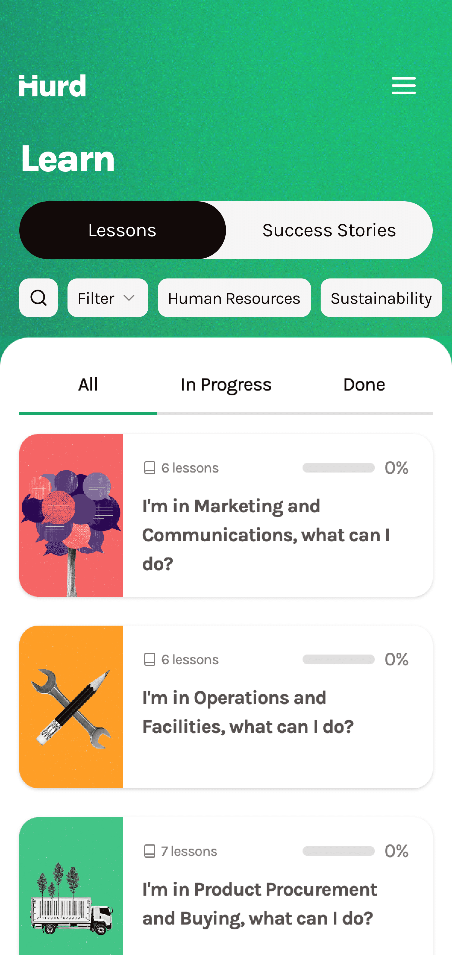Click book icon beside Marketing's 6 lessons
Screen dimensions: 452x980
(149, 468)
